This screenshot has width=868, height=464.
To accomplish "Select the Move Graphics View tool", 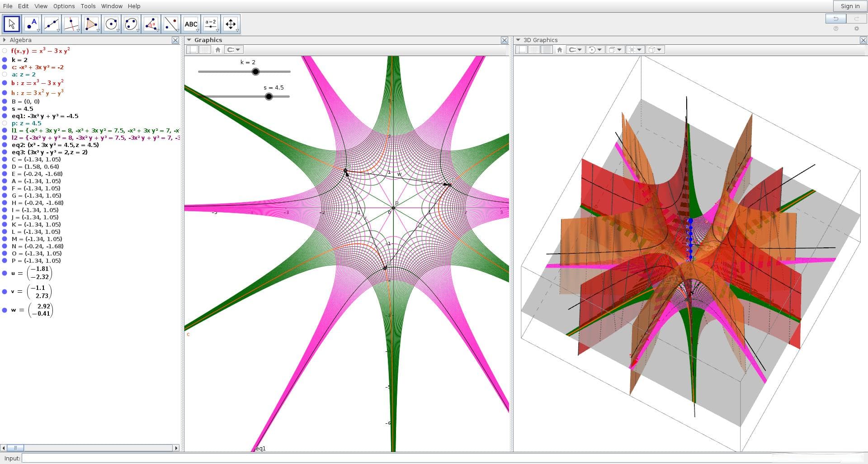I will click(231, 24).
